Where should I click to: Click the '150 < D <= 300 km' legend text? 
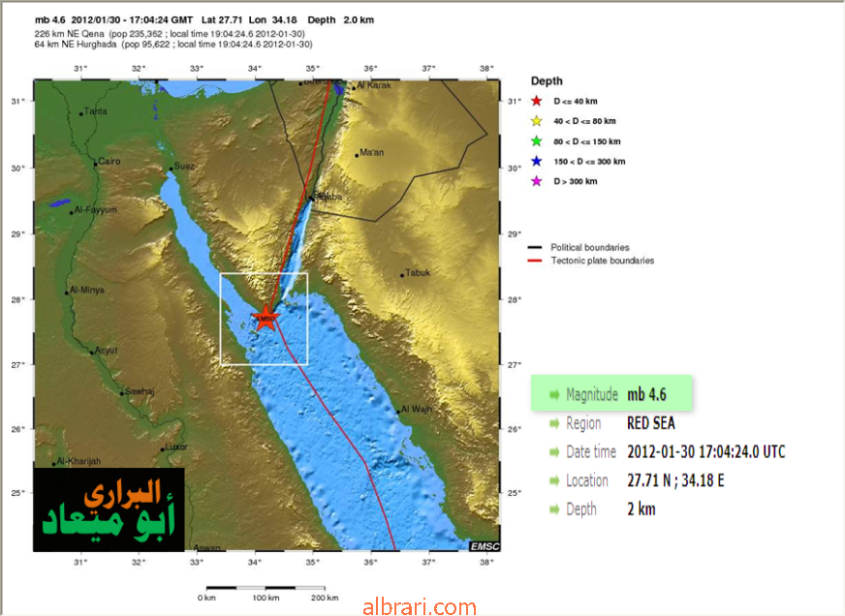(589, 162)
